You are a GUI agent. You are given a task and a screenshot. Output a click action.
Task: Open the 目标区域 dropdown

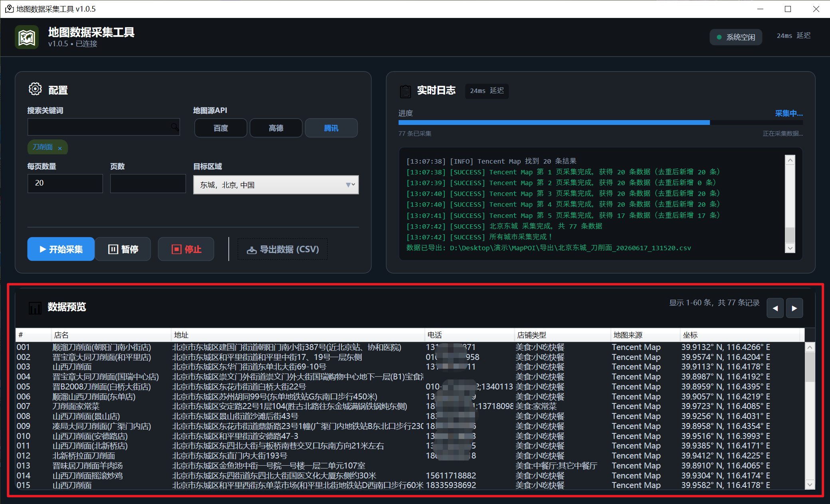click(x=276, y=185)
